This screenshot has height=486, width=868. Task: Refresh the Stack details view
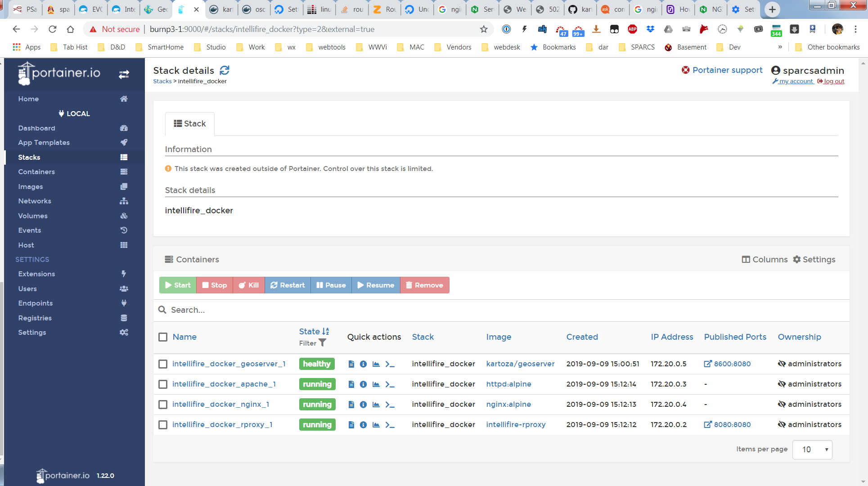(225, 70)
